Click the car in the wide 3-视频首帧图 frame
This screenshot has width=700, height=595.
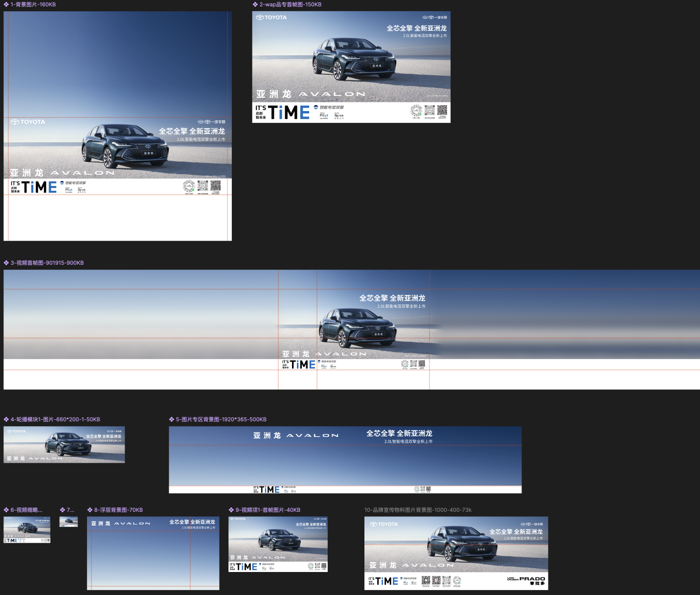pos(357,328)
